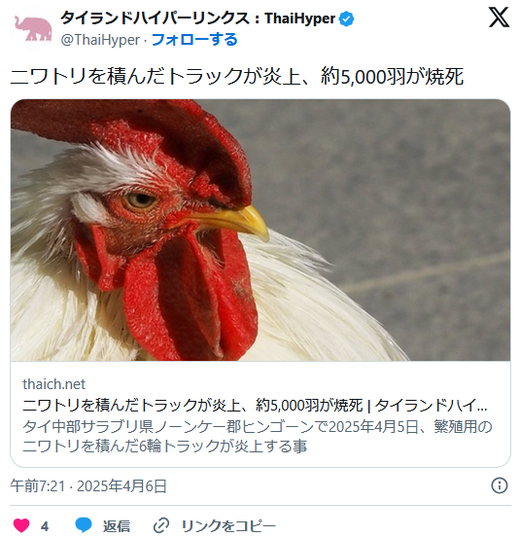Click the card description starting タイ中部サラブリ県
The height and width of the screenshot is (537, 520).
257,436
